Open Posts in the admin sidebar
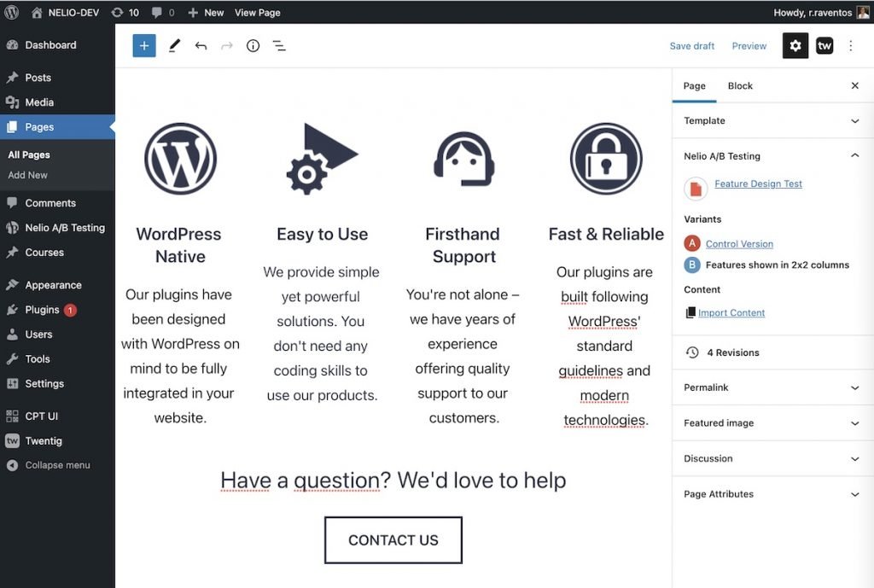The image size is (874, 588). [57, 78]
